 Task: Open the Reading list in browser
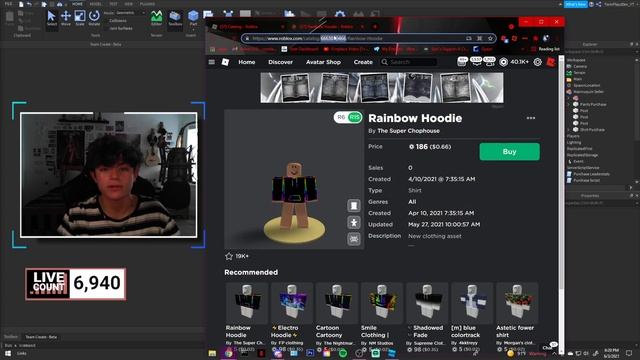click(546, 49)
